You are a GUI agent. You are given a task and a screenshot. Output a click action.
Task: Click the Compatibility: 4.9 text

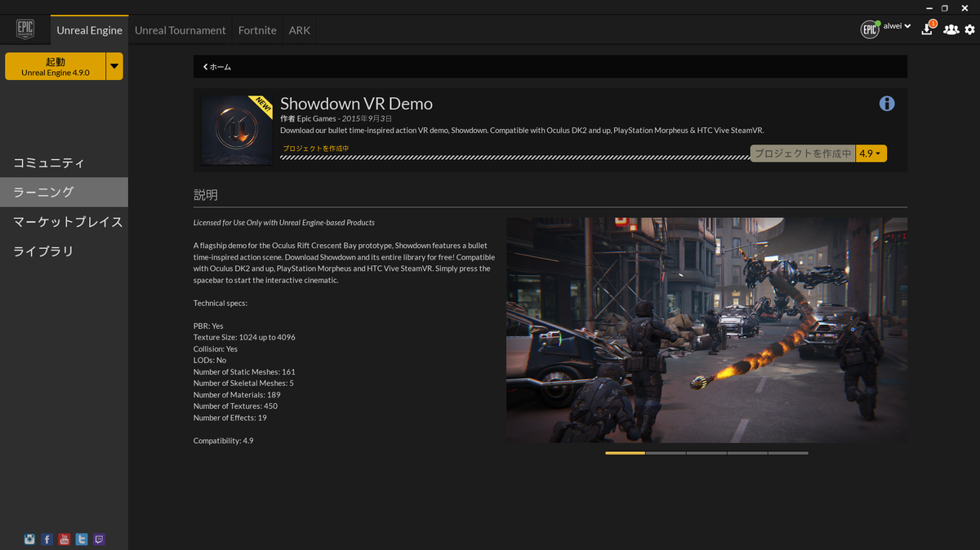point(223,441)
